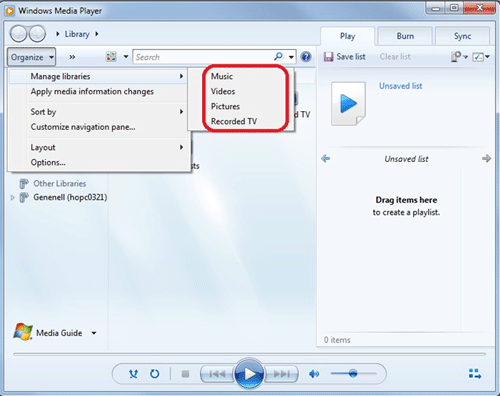Choose Apply media information changes
This screenshot has height=396, width=500.
pyautogui.click(x=98, y=91)
